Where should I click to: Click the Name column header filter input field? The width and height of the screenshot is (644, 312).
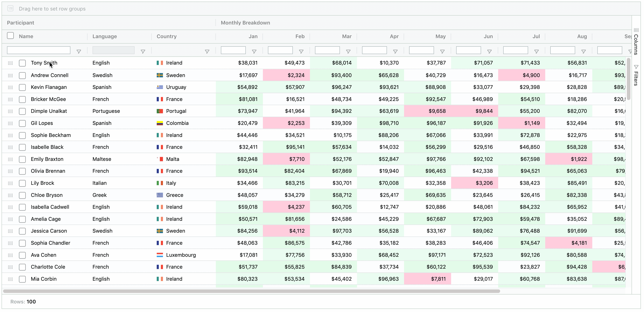39,51
